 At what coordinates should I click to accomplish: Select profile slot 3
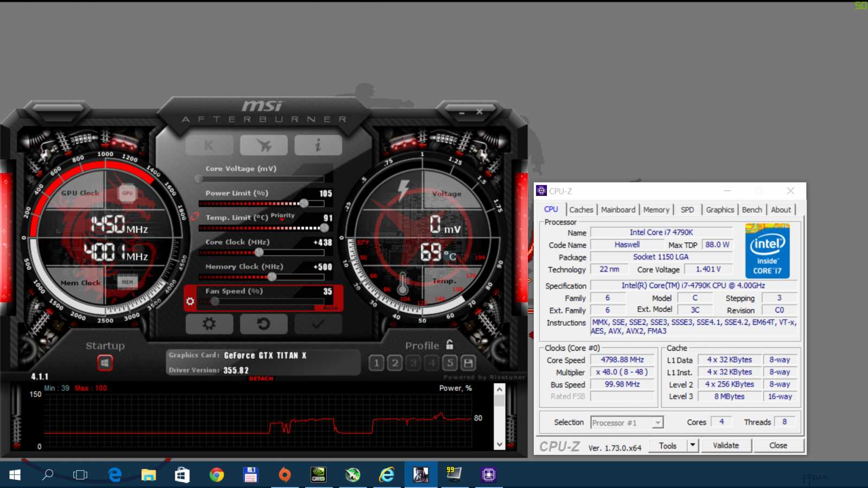(x=413, y=363)
